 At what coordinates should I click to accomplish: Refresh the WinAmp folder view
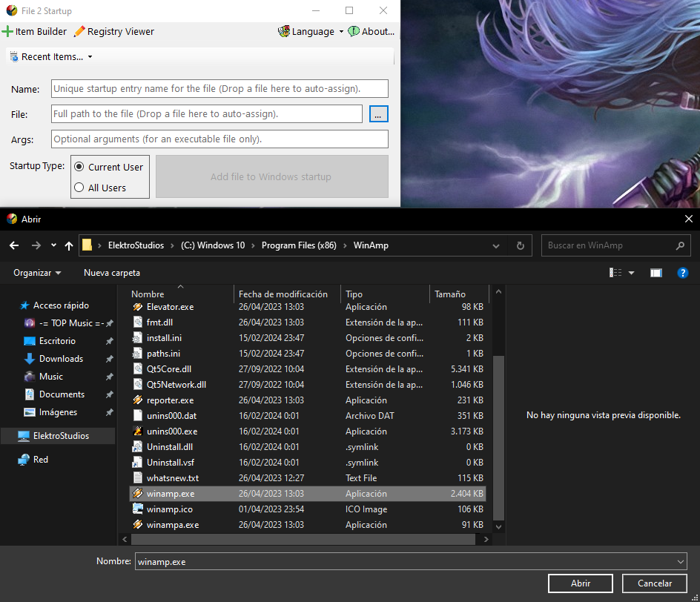[x=520, y=246]
